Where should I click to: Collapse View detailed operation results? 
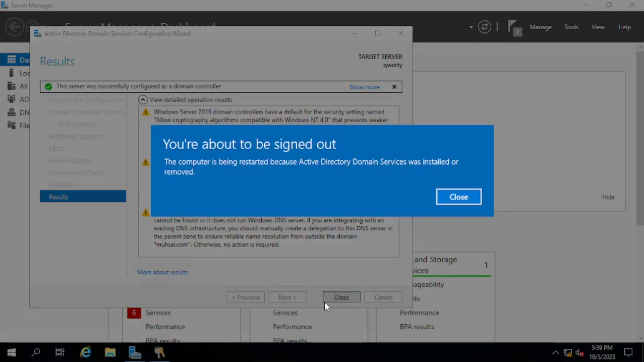(143, 100)
